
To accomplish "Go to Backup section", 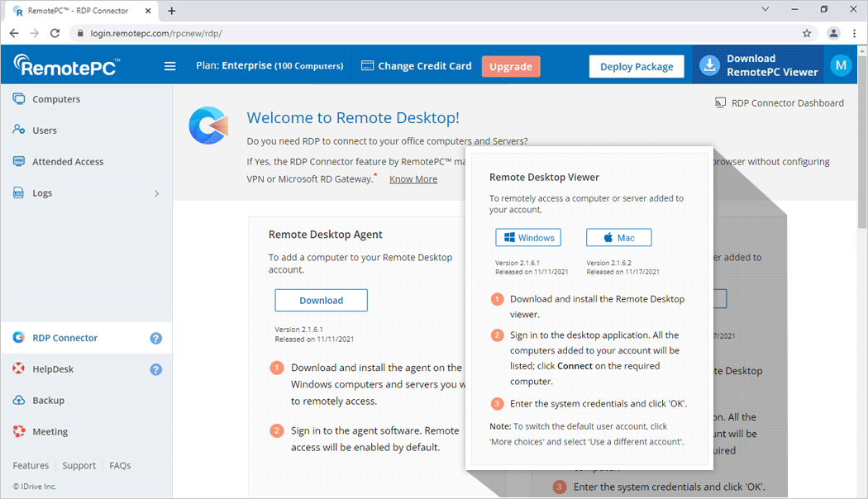I will [x=48, y=401].
